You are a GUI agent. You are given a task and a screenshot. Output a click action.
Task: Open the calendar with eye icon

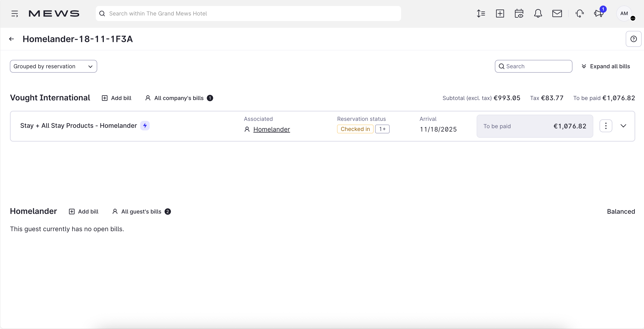point(519,13)
